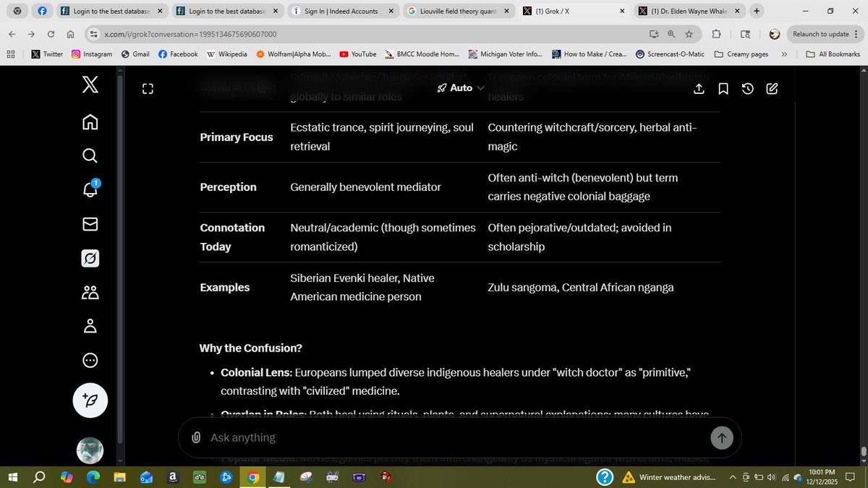Expand more bookmarks chevron

784,54
